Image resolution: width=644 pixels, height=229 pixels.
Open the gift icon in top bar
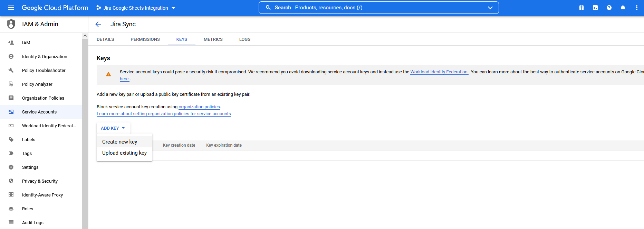pos(581,8)
